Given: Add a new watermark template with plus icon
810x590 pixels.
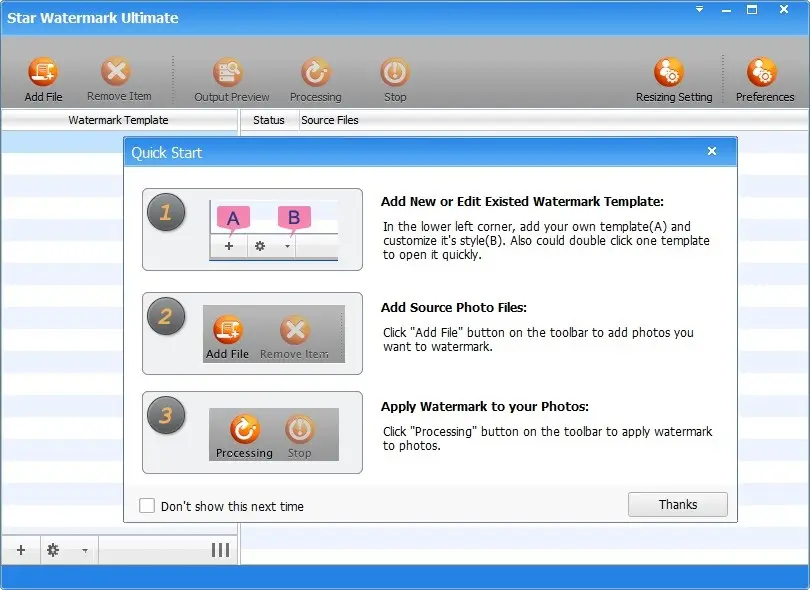Looking at the screenshot, I should 21,550.
